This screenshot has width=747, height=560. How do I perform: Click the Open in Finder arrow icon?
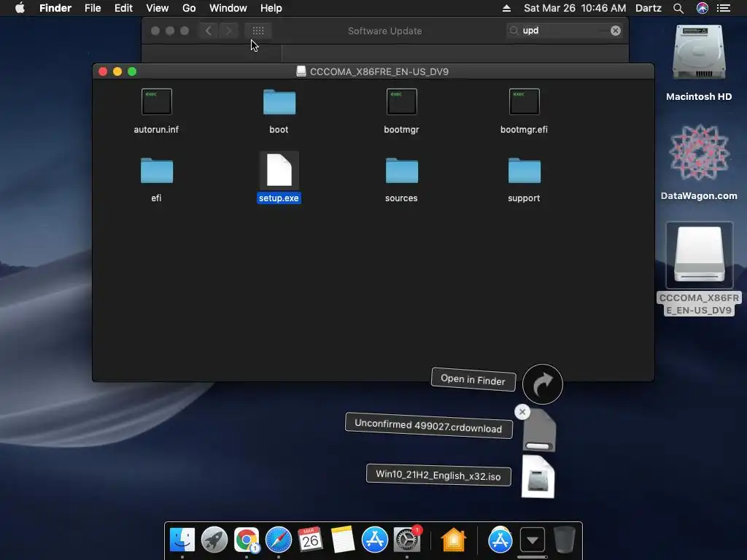tap(542, 384)
